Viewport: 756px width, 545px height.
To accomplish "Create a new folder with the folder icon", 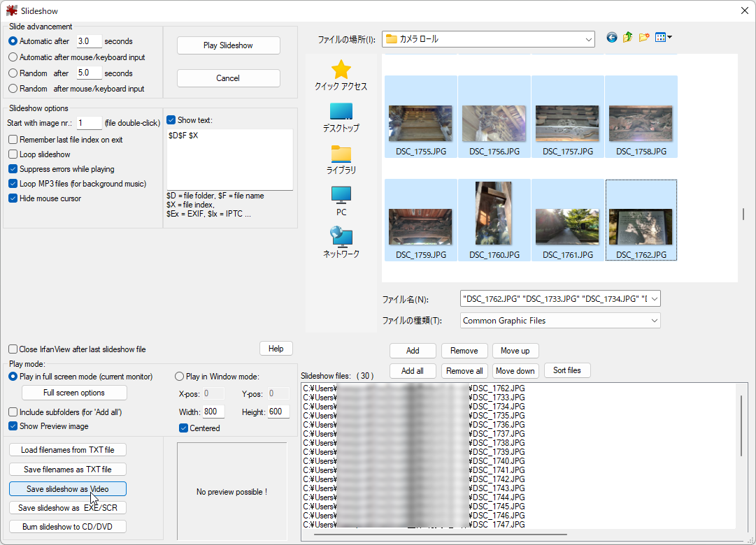I will (644, 37).
